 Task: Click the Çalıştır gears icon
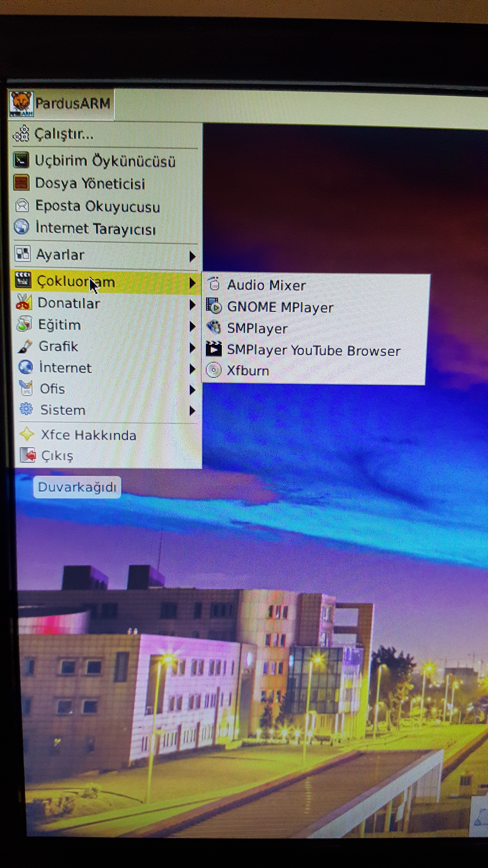(x=21, y=134)
